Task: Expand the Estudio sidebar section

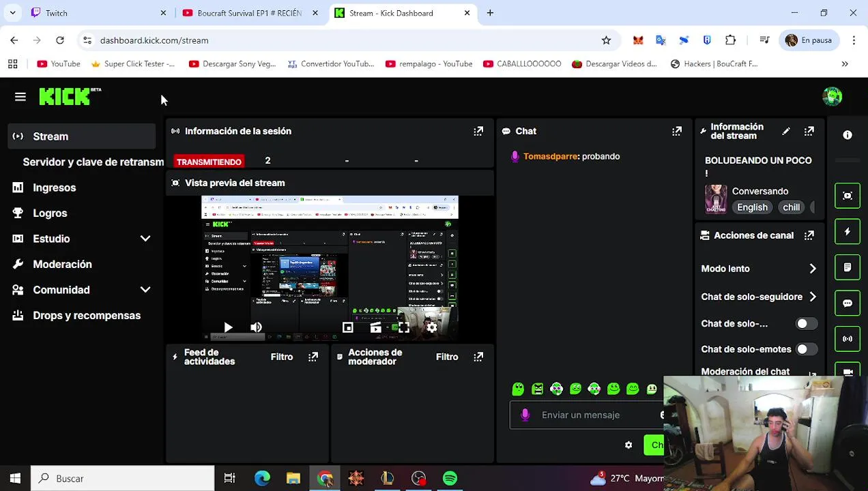Action: 145,239
